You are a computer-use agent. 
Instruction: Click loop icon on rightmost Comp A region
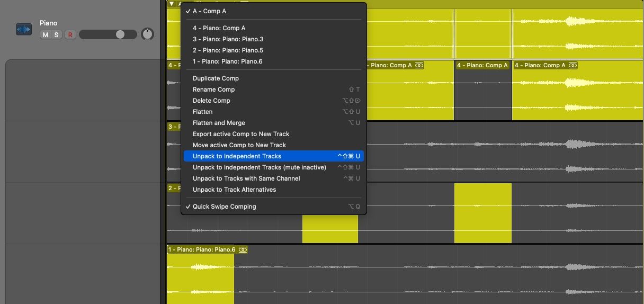point(573,65)
